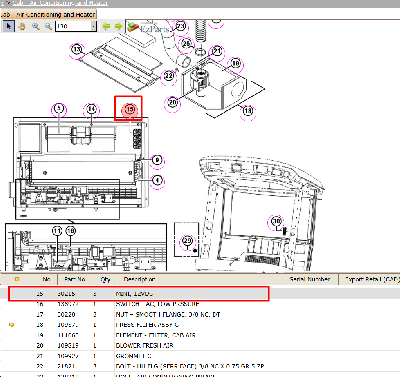400x377 pixels.
Task: Select callout 19 near the blower housing
Action: [236, 63]
